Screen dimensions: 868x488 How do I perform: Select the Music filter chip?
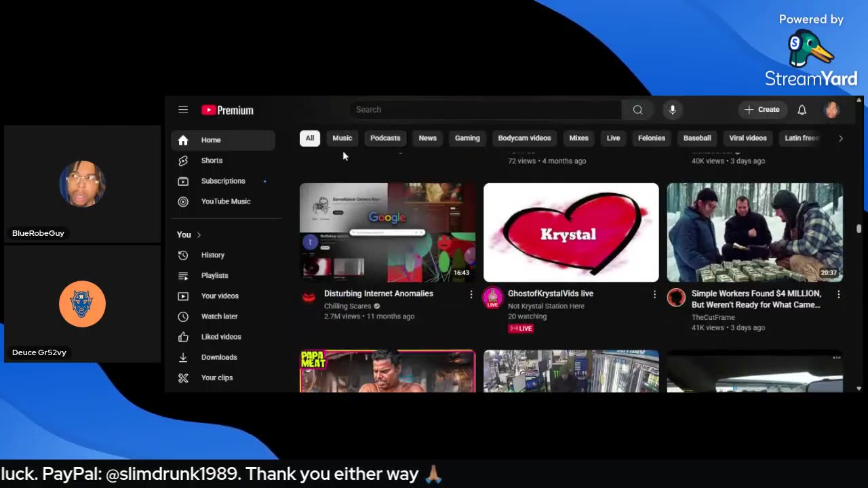tap(342, 138)
